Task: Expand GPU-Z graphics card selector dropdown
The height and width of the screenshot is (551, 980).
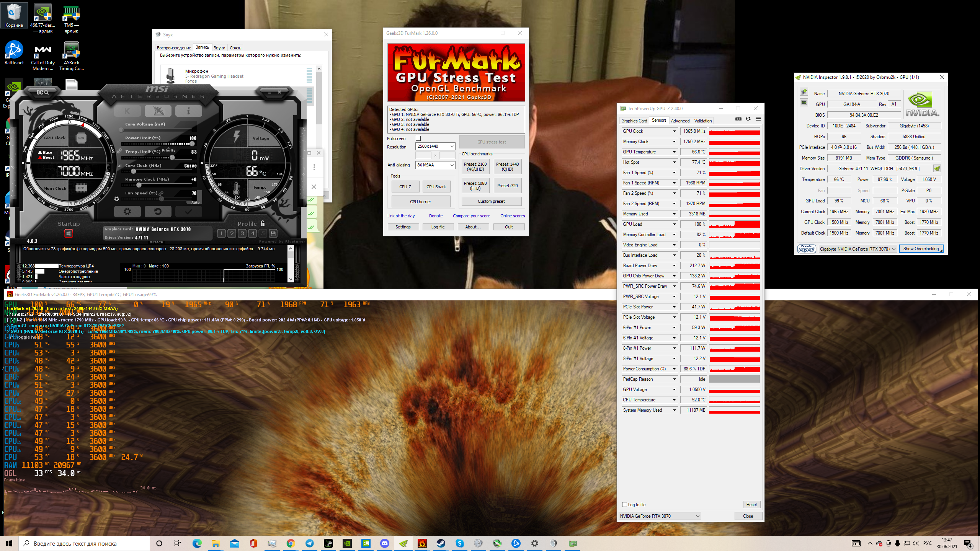Action: click(x=660, y=516)
